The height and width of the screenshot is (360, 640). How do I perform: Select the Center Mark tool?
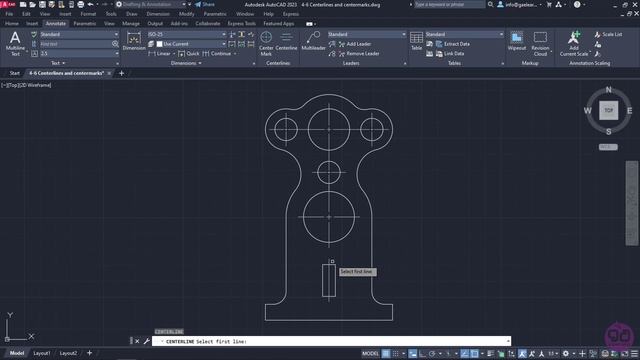tap(266, 43)
